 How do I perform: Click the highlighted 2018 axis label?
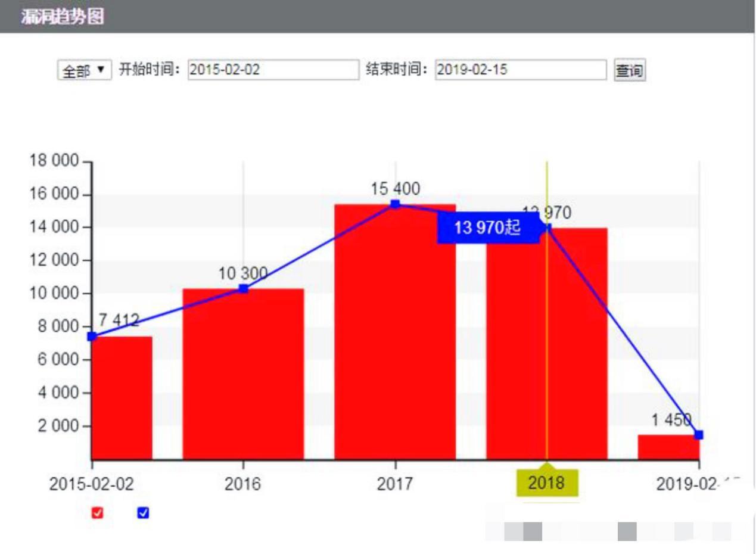pyautogui.click(x=547, y=483)
